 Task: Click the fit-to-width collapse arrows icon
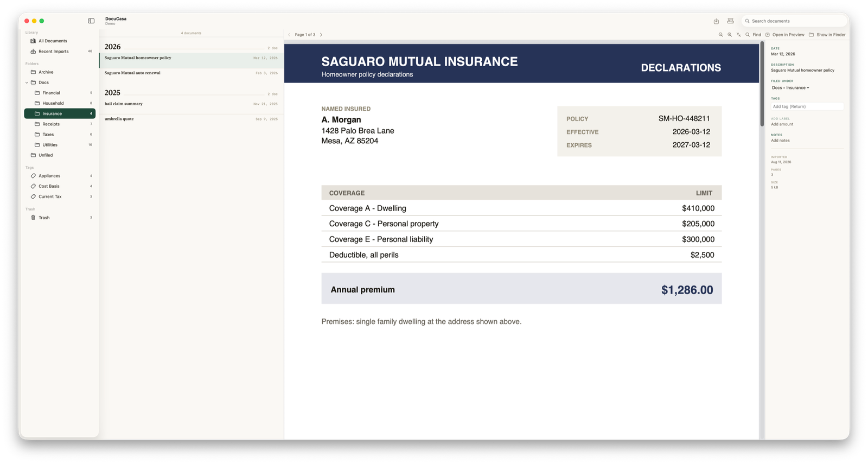tap(738, 35)
